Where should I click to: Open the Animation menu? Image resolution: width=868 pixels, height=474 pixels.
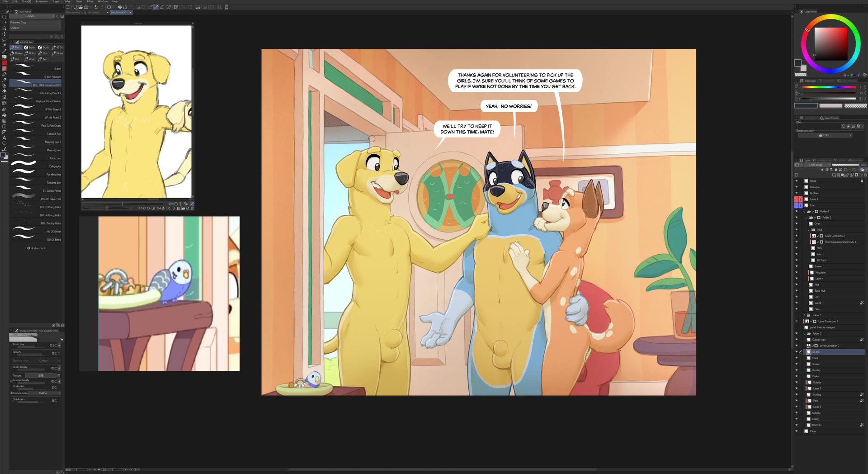click(x=42, y=1)
